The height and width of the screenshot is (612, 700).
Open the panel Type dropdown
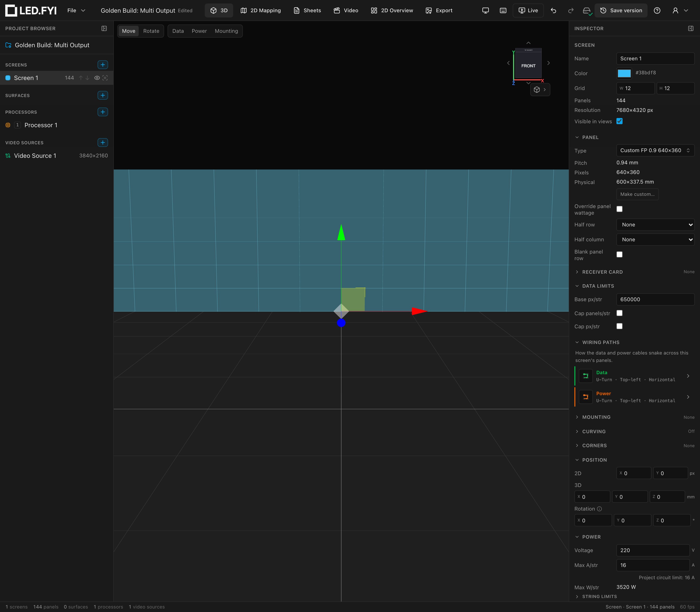(655, 150)
